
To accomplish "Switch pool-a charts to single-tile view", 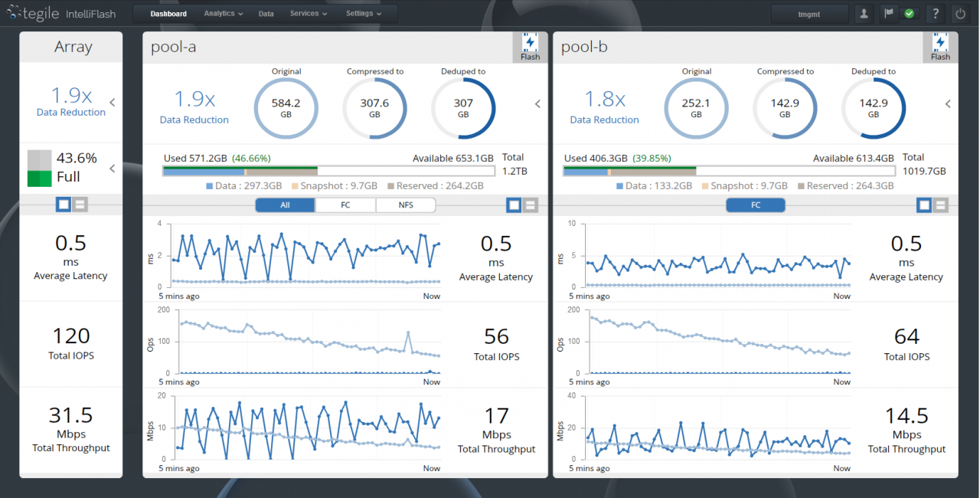I will (514, 205).
